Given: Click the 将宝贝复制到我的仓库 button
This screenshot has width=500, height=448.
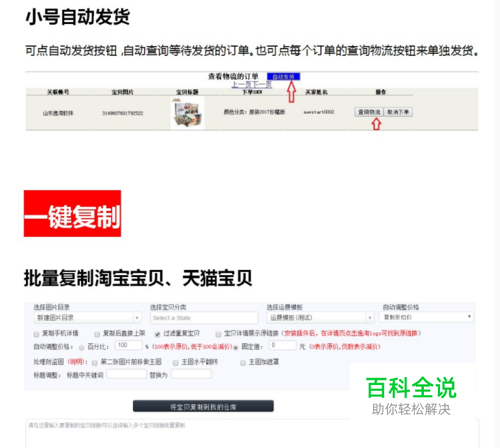Looking at the screenshot, I should 203,406.
